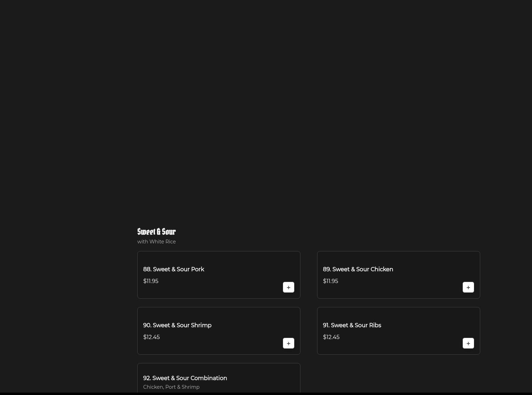The image size is (532, 395).
Task: Open the 88. Sweet & Sour Pork title
Action: tap(174, 269)
